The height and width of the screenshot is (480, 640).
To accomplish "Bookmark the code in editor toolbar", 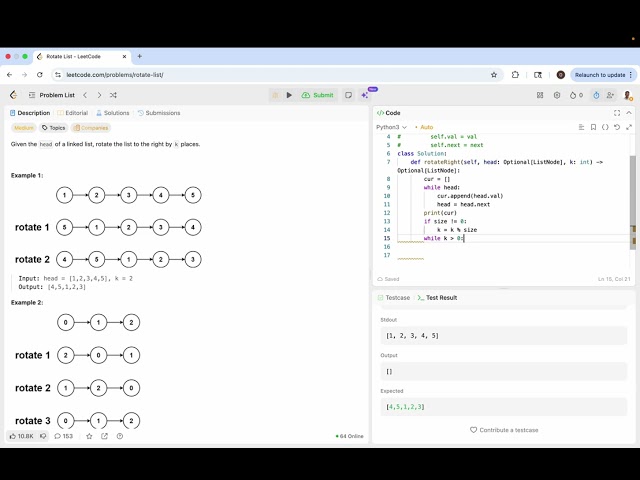I will [x=592, y=127].
